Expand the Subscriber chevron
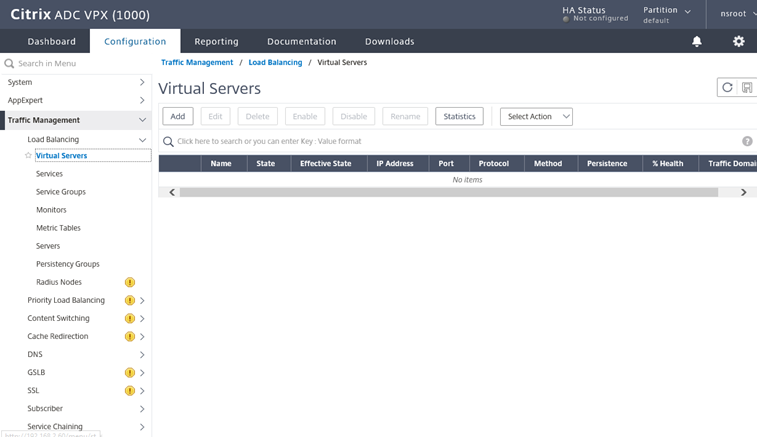The height and width of the screenshot is (437, 757). [142, 409]
